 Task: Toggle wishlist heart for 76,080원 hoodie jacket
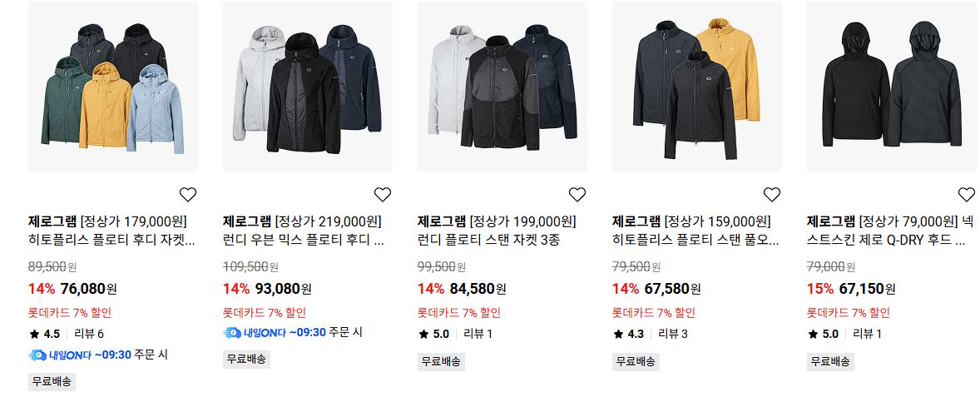(x=187, y=195)
